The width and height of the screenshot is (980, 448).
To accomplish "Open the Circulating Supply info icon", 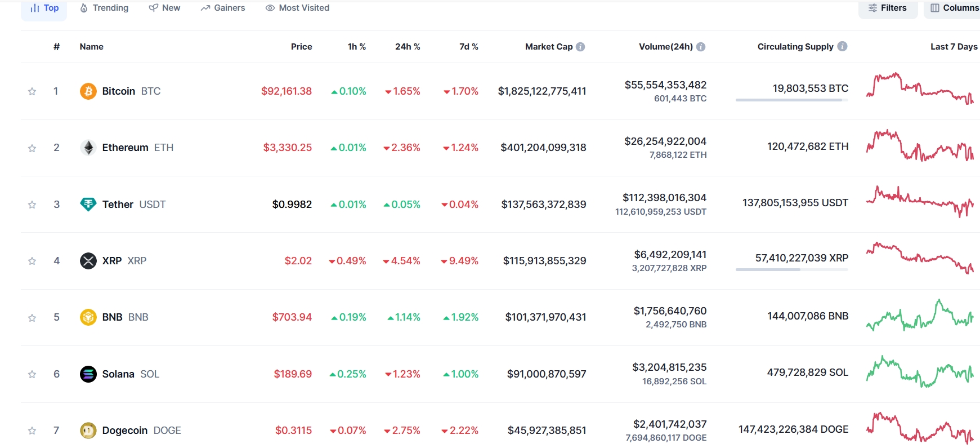I will tap(842, 46).
